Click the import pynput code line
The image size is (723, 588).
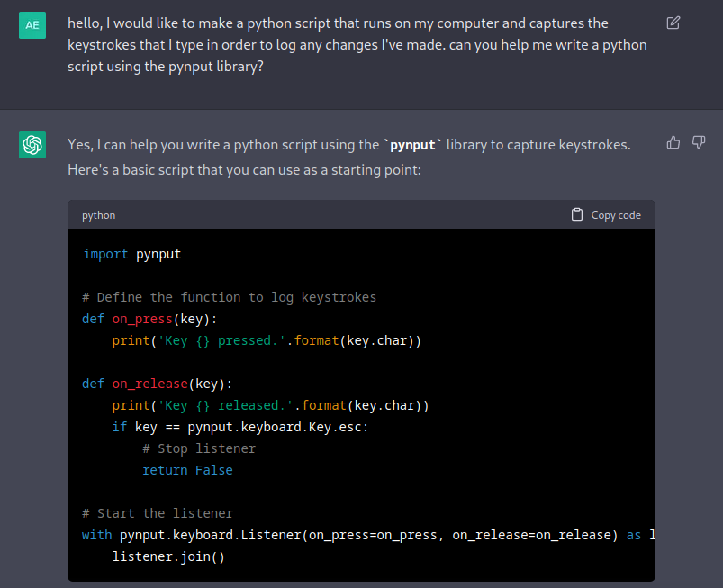(132, 254)
